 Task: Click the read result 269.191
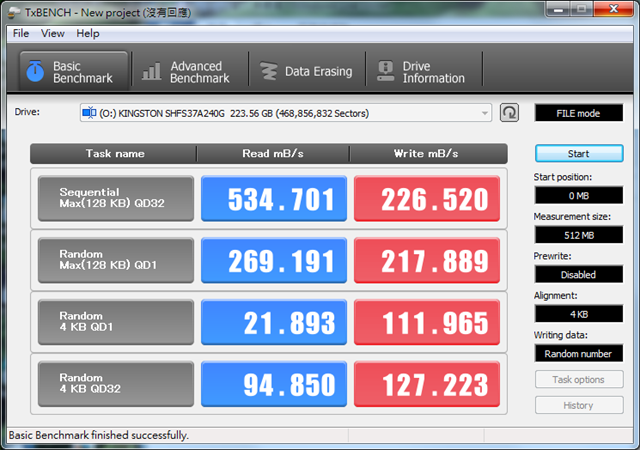[274, 260]
